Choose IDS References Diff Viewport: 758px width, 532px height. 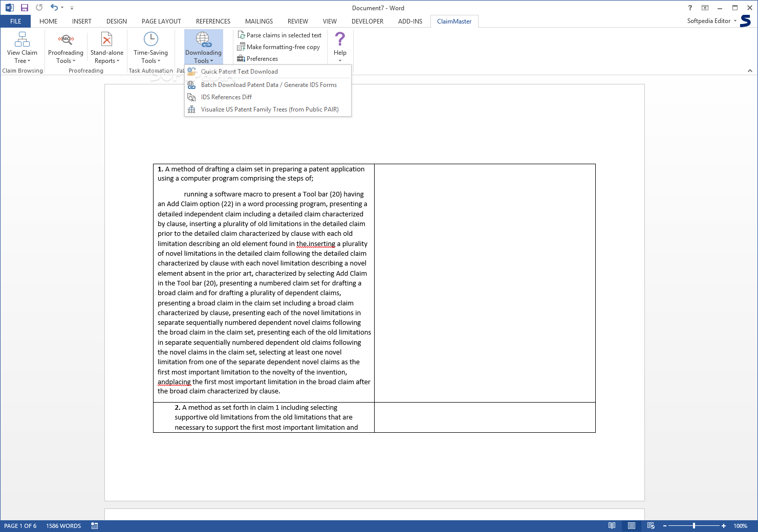click(268, 97)
